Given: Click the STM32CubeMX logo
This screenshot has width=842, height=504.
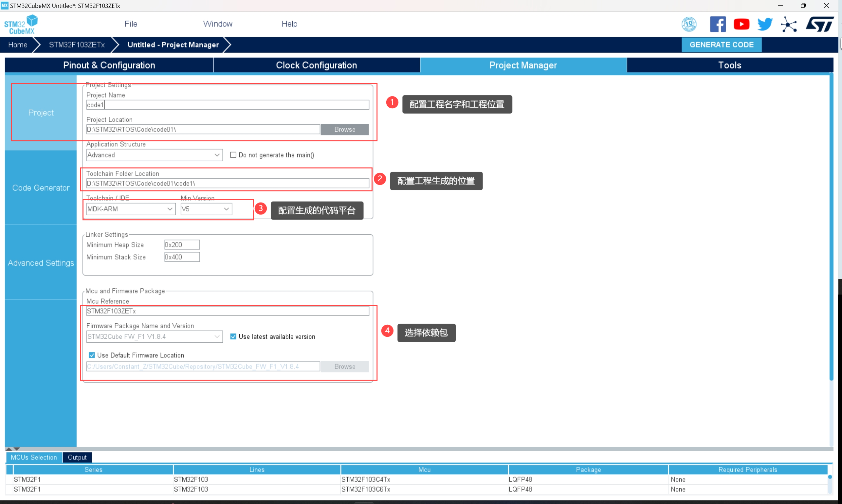Looking at the screenshot, I should pyautogui.click(x=21, y=25).
